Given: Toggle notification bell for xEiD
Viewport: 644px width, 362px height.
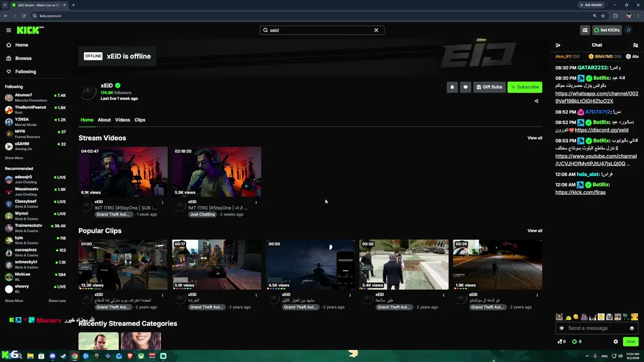Looking at the screenshot, I should 452,87.
